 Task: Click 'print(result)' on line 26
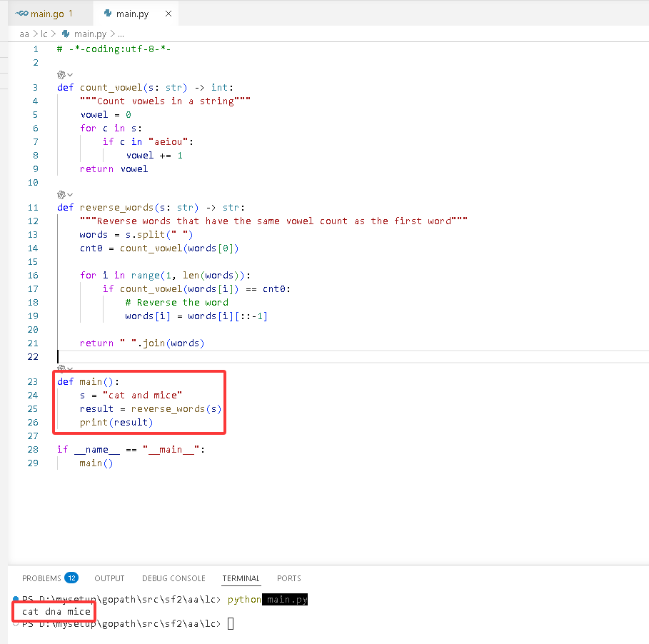pyautogui.click(x=116, y=423)
